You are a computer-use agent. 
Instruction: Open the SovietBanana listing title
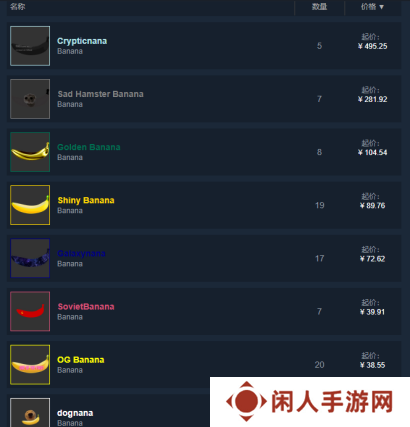click(x=86, y=307)
